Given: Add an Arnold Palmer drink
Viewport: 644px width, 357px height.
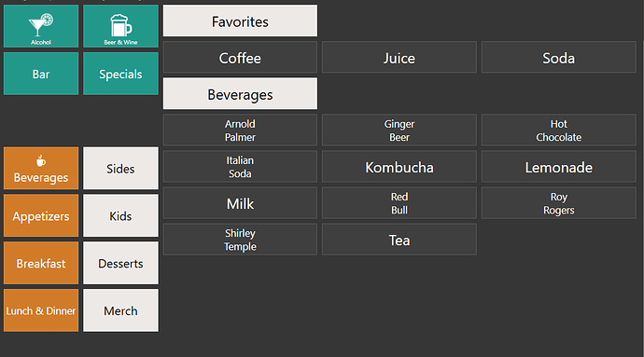Looking at the screenshot, I should 240,130.
